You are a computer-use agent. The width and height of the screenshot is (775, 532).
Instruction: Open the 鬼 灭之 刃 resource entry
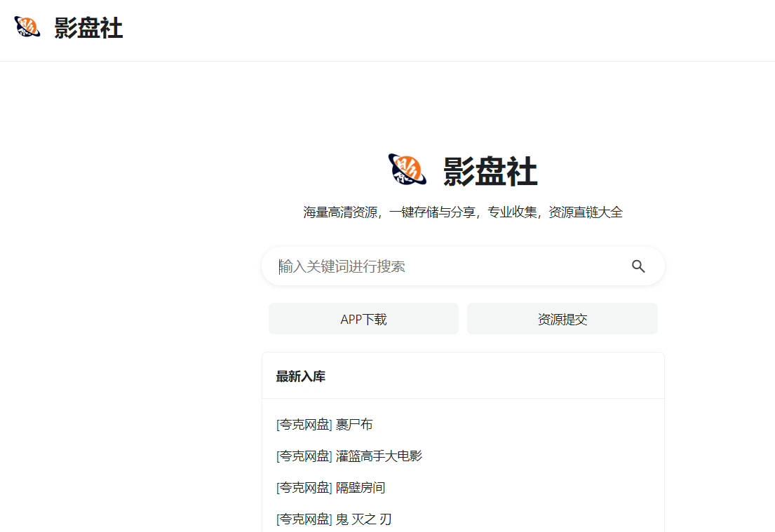[x=333, y=519]
